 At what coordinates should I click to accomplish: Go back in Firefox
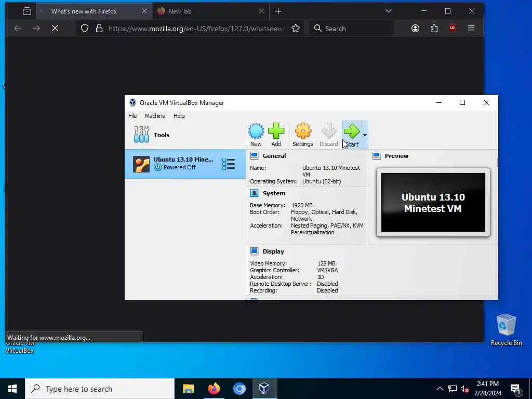tap(17, 29)
